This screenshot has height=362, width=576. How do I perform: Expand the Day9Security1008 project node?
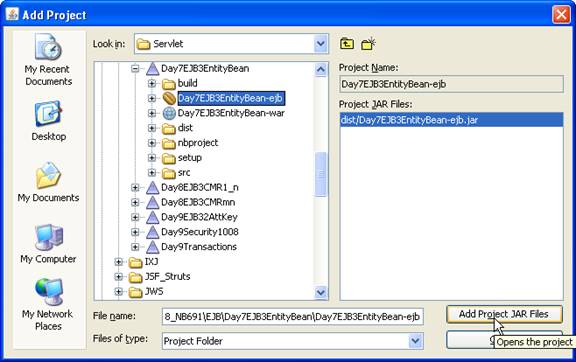tap(135, 232)
